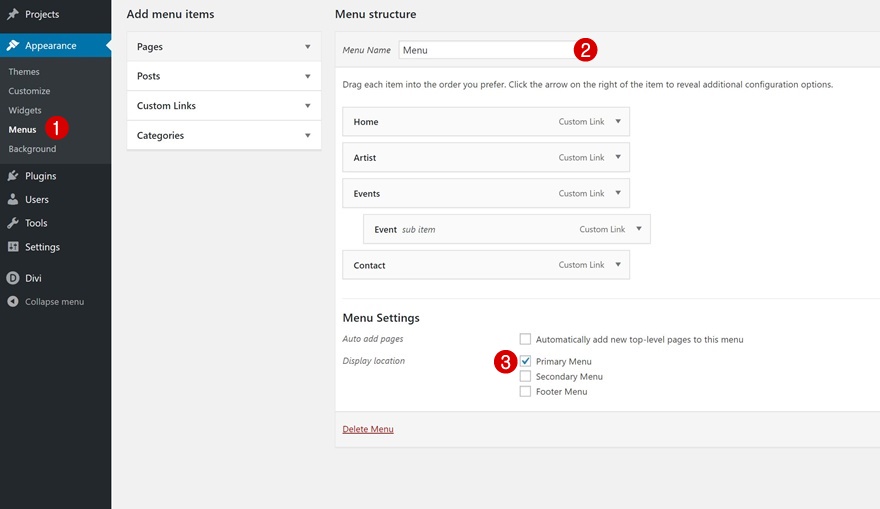
Task: Go to Widgets under Appearance
Action: coord(25,110)
